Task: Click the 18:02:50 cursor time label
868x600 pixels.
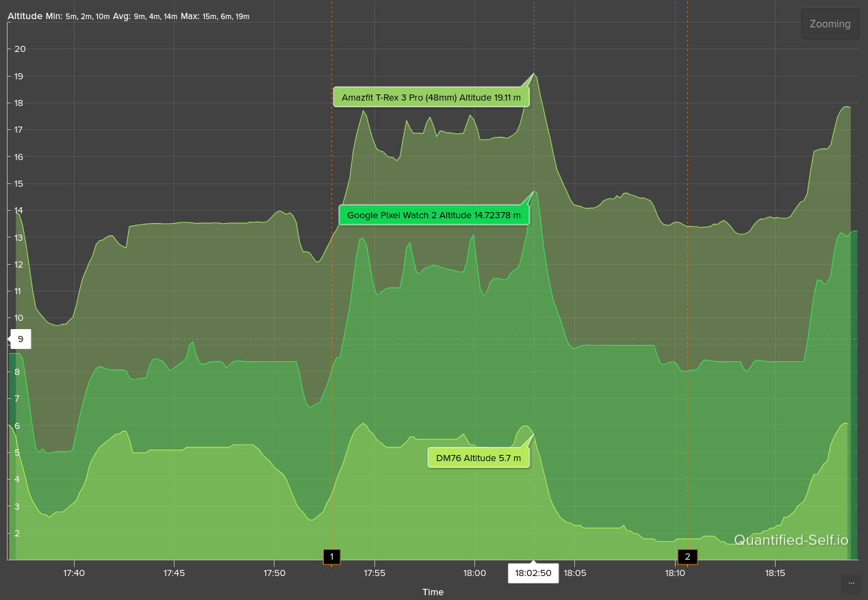Action: (x=533, y=573)
